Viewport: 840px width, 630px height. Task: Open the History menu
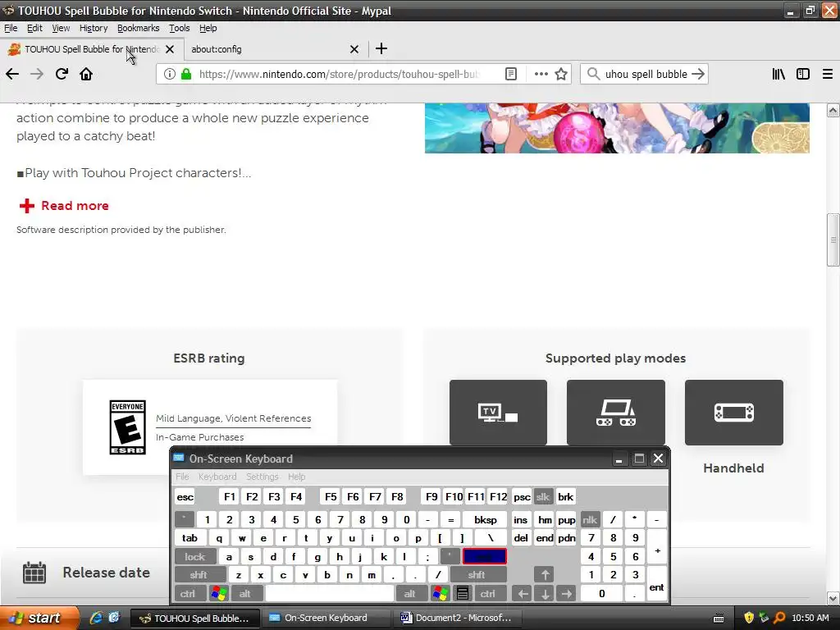pos(94,28)
